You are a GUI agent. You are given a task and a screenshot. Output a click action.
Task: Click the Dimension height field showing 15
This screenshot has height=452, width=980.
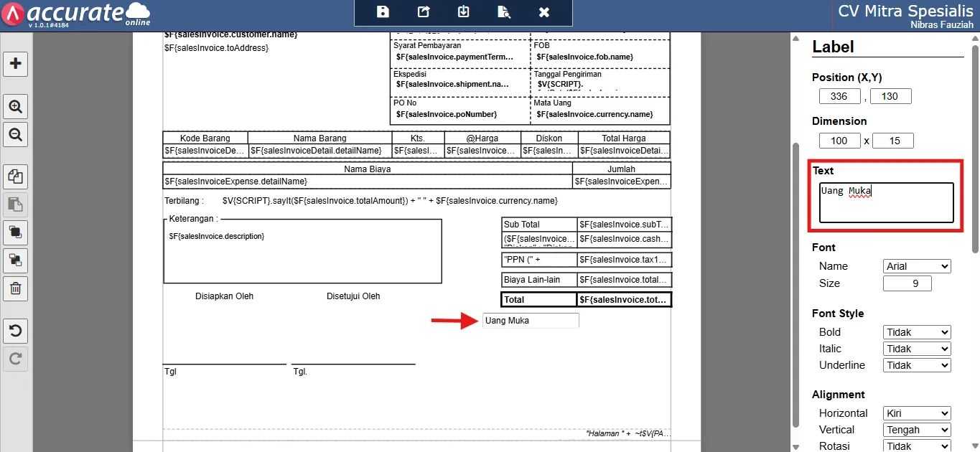[x=892, y=141]
